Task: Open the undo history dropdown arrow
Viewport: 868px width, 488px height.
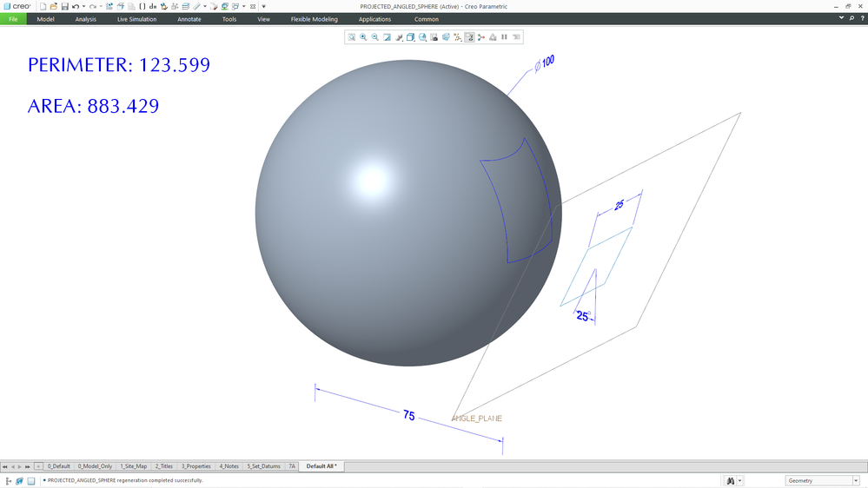Action: [83, 7]
